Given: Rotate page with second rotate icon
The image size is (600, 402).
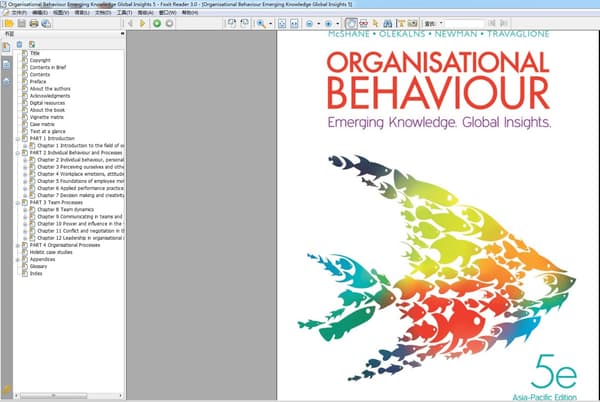Looking at the screenshot, I should 244,23.
